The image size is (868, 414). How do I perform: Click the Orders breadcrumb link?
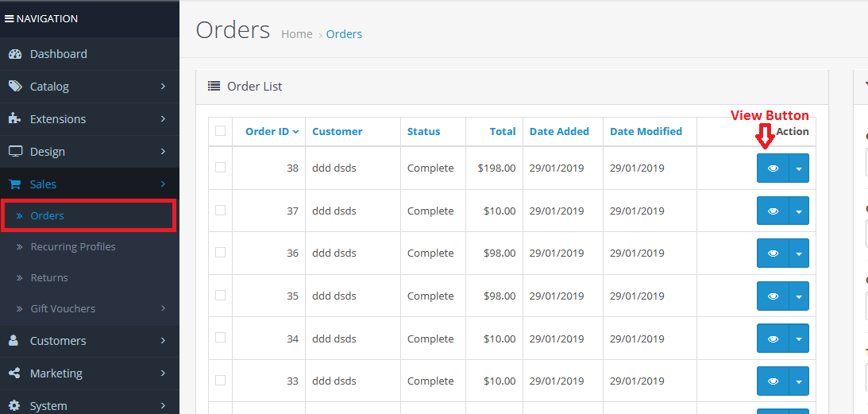[x=344, y=34]
